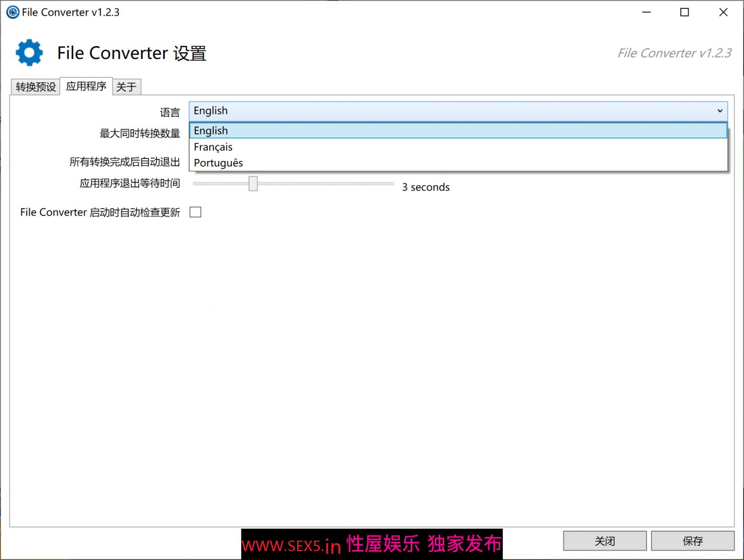Click the language combo box field
Viewport: 744px width, 560px height.
[x=450, y=111]
